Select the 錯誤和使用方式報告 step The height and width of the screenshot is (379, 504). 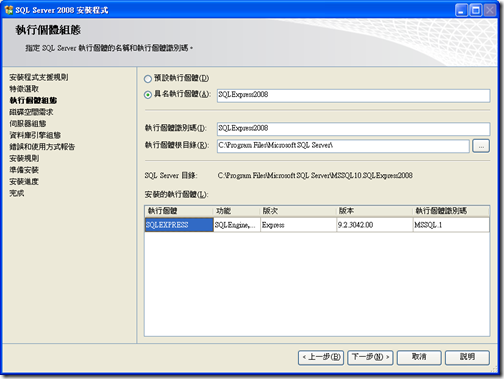pyautogui.click(x=42, y=147)
